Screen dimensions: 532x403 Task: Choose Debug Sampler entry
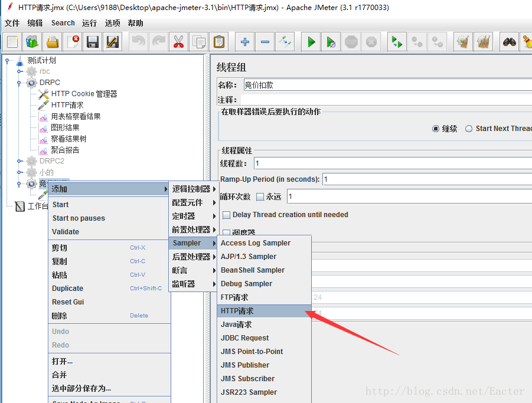pos(265,284)
